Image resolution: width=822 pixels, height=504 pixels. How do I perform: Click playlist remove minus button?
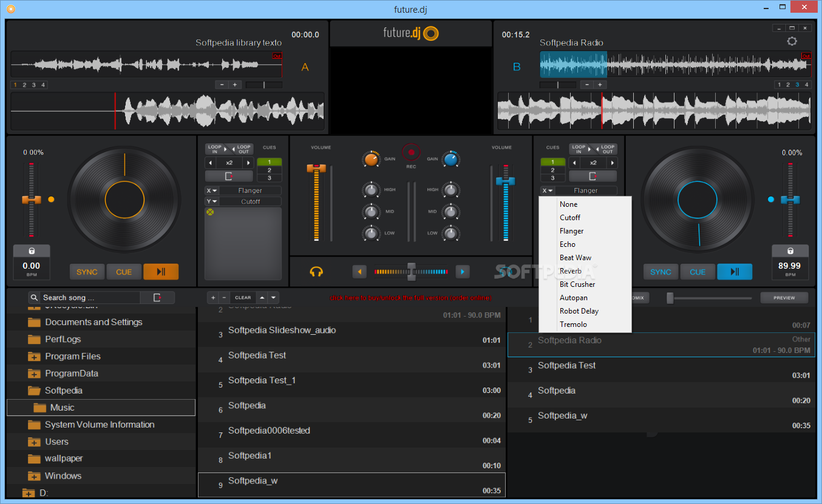point(224,298)
